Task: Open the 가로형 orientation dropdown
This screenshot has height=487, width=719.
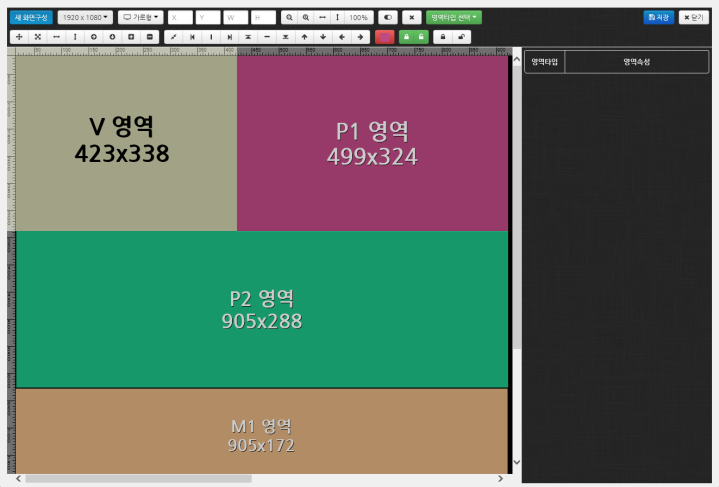Action: coord(140,18)
